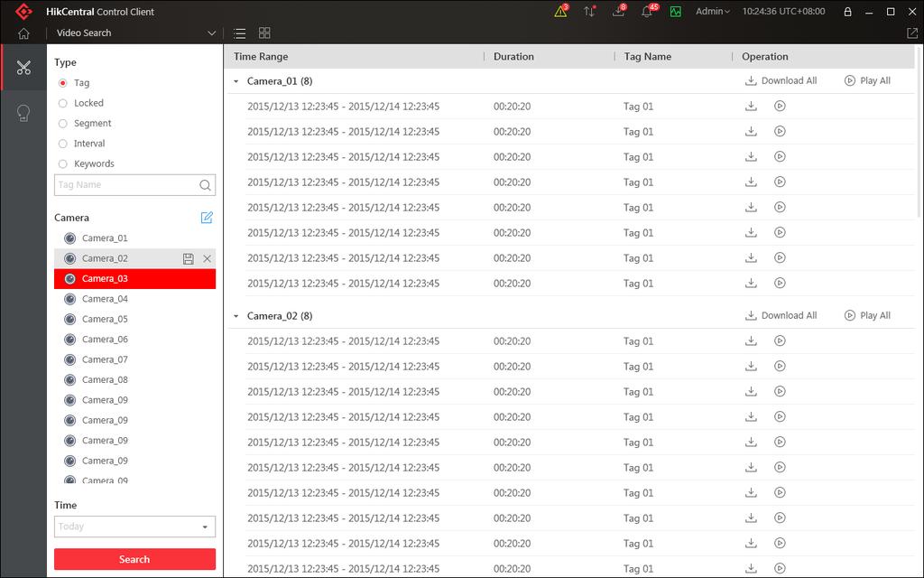924x578 pixels.
Task: Click the clock showing 10:24:36 UTC+08:00
Action: click(783, 11)
